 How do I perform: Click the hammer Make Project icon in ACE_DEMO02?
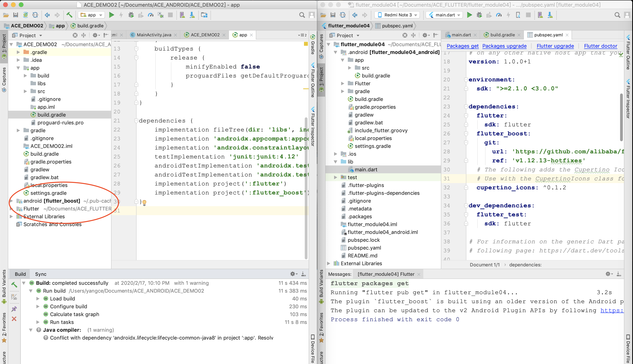(69, 15)
